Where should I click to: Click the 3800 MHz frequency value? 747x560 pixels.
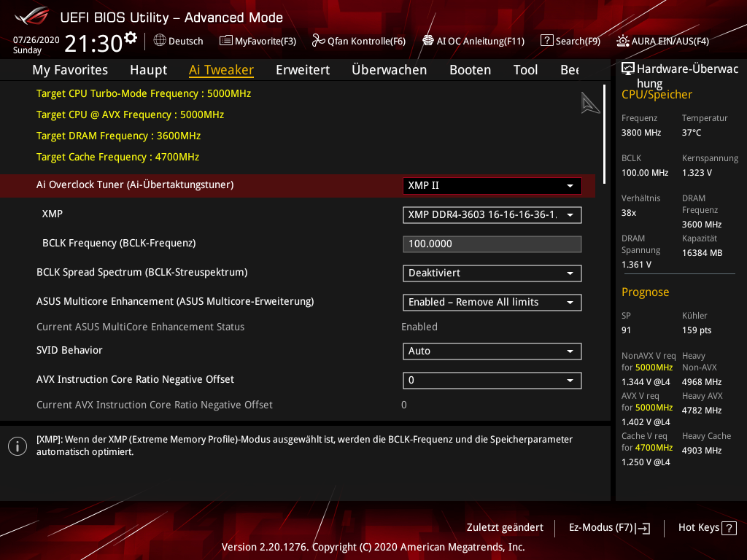tap(641, 133)
